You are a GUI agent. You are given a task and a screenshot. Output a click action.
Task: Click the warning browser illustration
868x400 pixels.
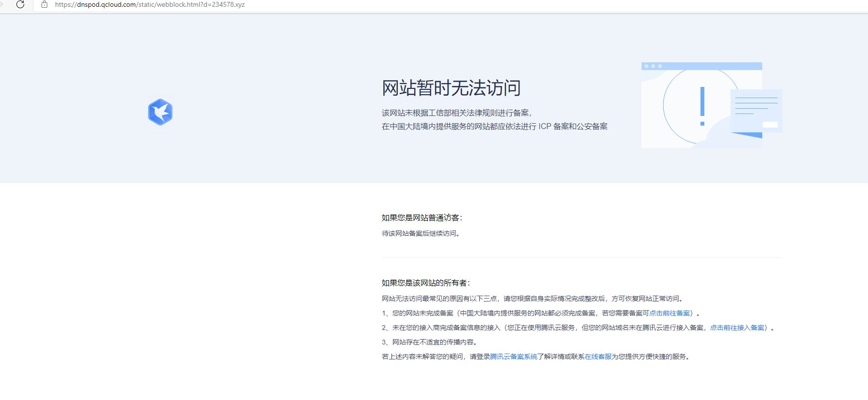pyautogui.click(x=712, y=105)
